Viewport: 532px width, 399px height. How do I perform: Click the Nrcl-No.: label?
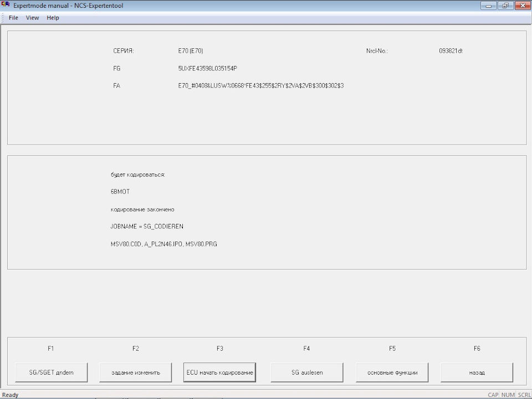coord(377,51)
